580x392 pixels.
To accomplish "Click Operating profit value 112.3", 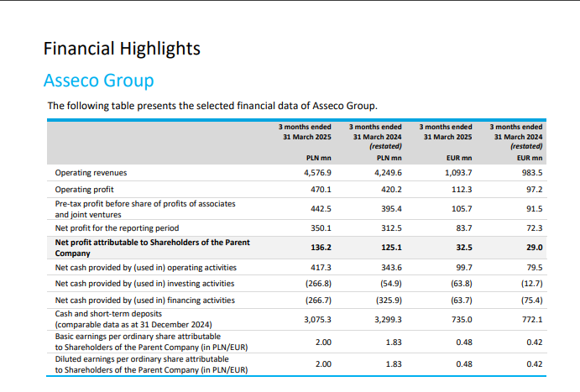I will (462, 190).
